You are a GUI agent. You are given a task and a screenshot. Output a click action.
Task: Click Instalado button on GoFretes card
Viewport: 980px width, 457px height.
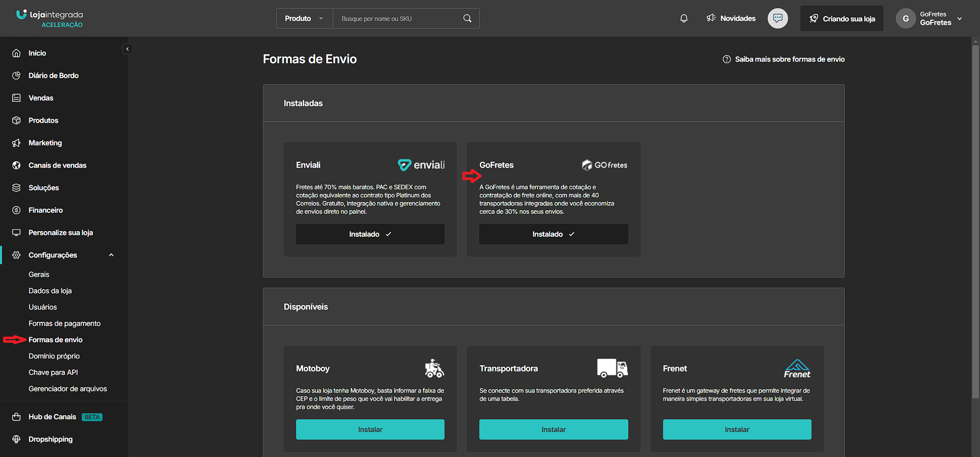pos(554,234)
